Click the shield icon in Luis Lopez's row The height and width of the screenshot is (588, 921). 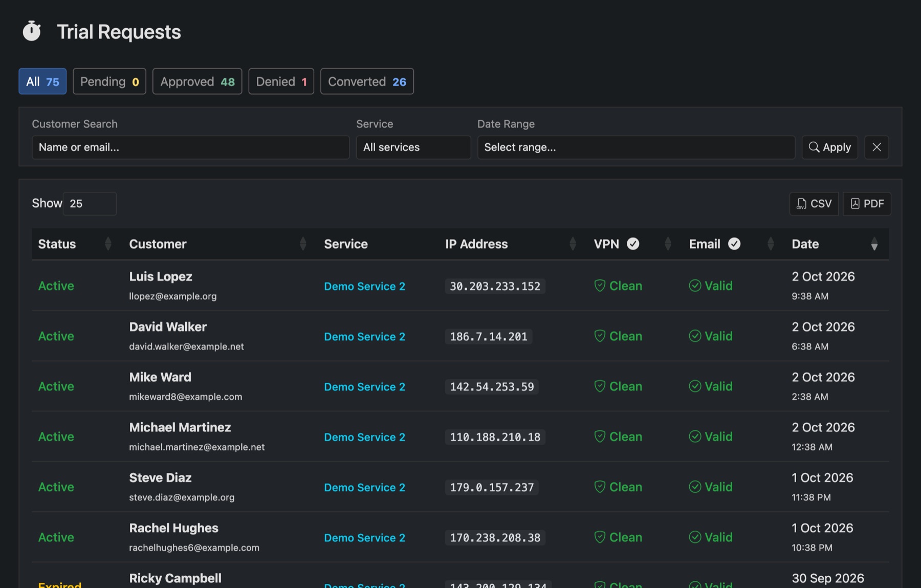click(600, 286)
